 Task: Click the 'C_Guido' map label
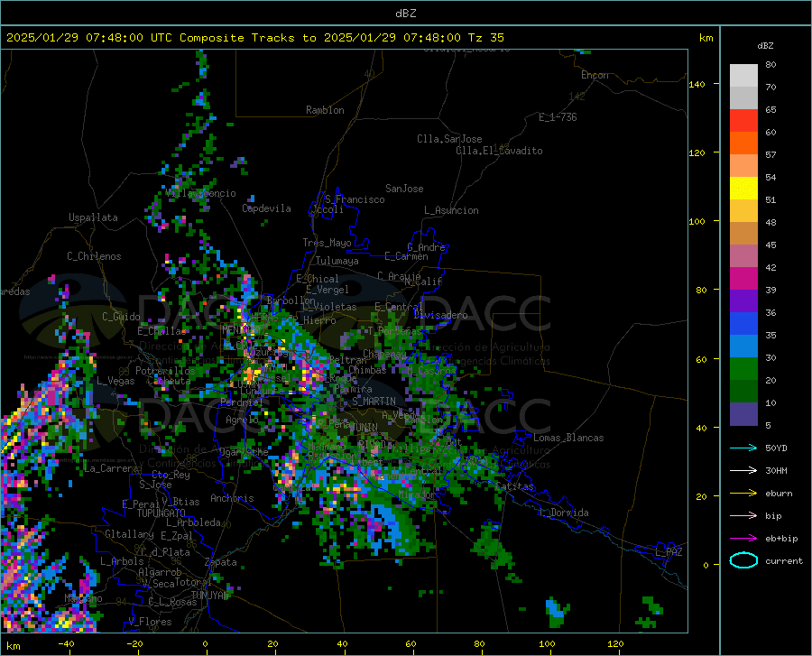121,317
